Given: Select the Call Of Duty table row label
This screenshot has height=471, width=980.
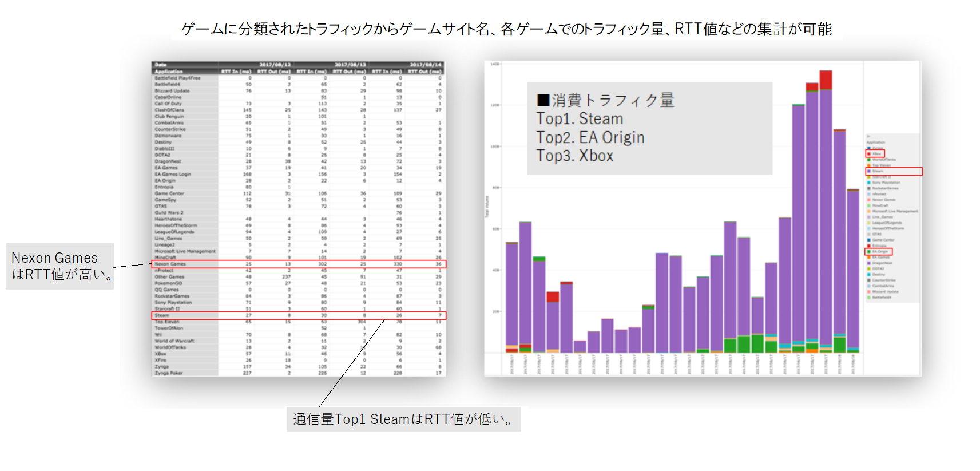Looking at the screenshot, I should (x=168, y=104).
